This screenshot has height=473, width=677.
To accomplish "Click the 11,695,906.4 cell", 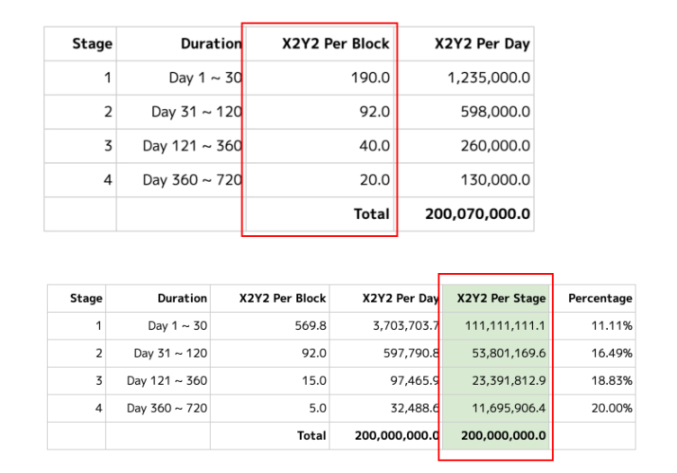I will 505,408.
